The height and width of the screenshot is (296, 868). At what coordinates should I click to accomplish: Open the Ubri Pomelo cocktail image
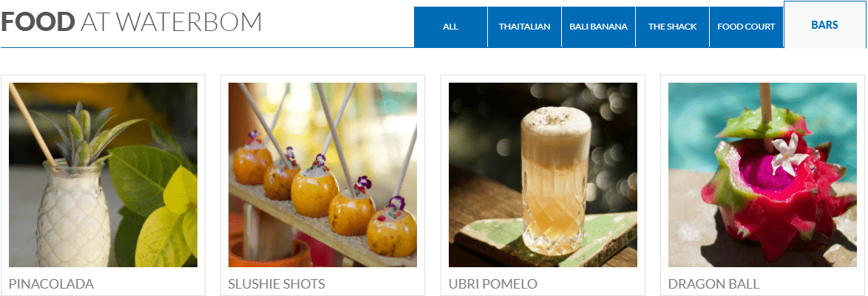pyautogui.click(x=543, y=175)
